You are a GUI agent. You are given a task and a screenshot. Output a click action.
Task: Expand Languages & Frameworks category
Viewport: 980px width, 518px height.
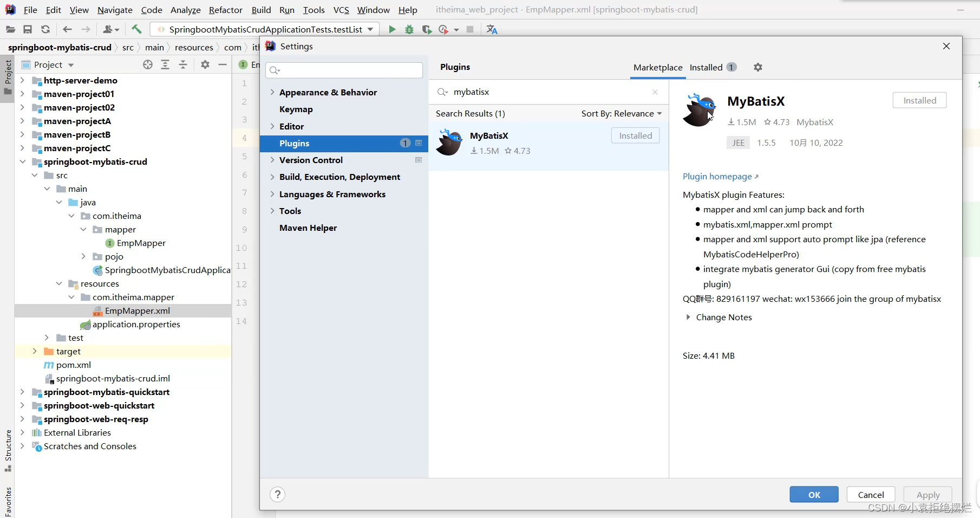point(272,194)
